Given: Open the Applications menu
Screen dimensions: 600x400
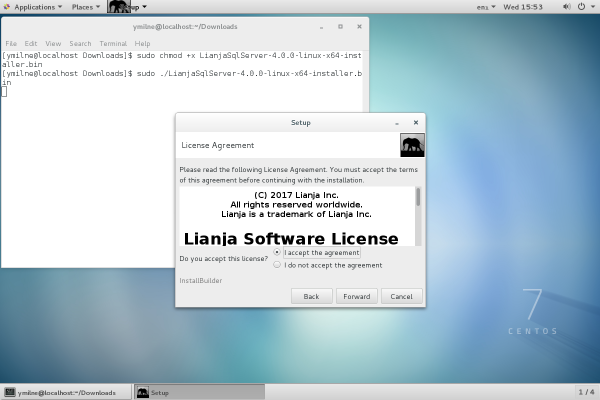Looking at the screenshot, I should (x=34, y=7).
